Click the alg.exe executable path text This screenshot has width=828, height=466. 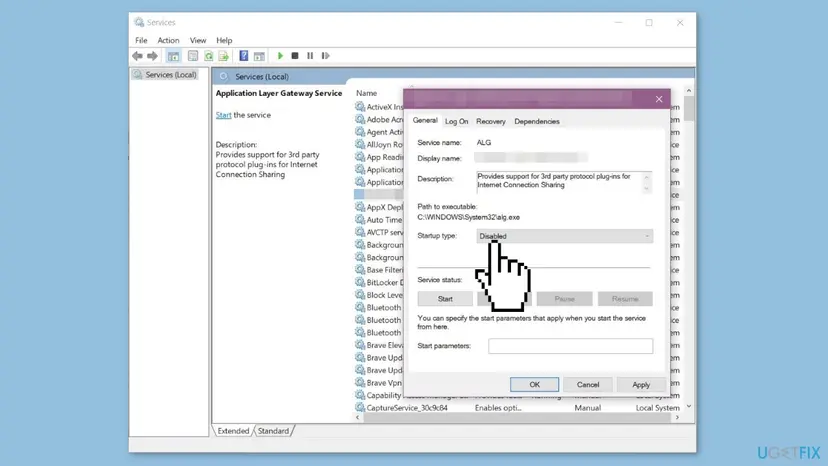[468, 217]
